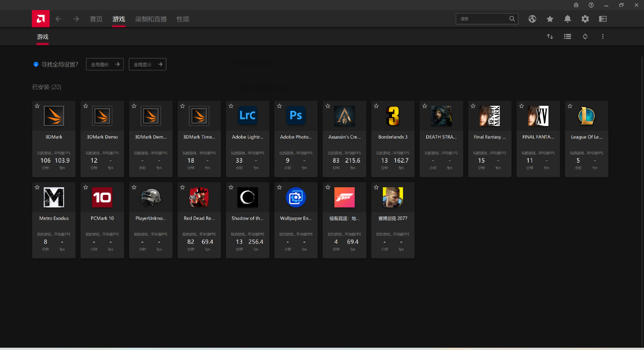
Task: Switch to list view
Action: point(568,36)
